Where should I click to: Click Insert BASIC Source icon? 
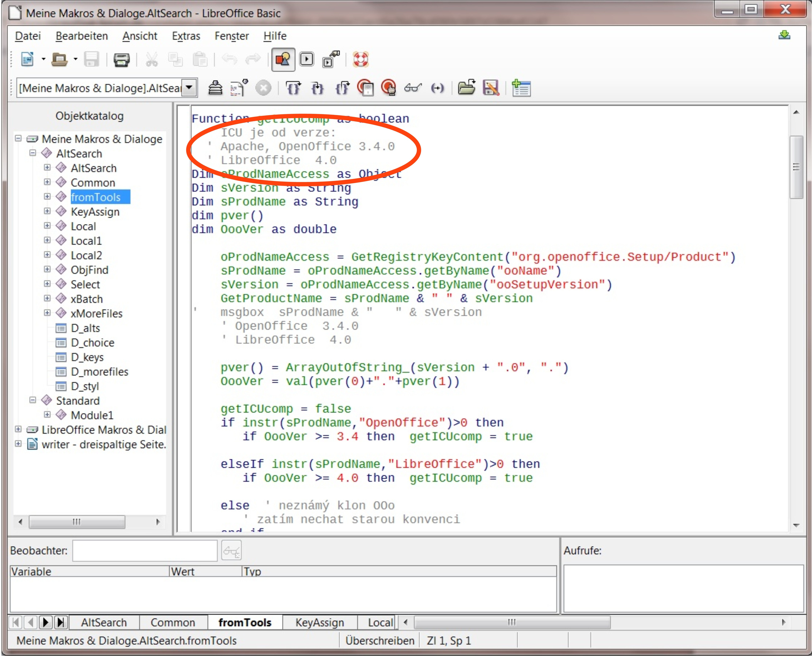click(x=467, y=87)
